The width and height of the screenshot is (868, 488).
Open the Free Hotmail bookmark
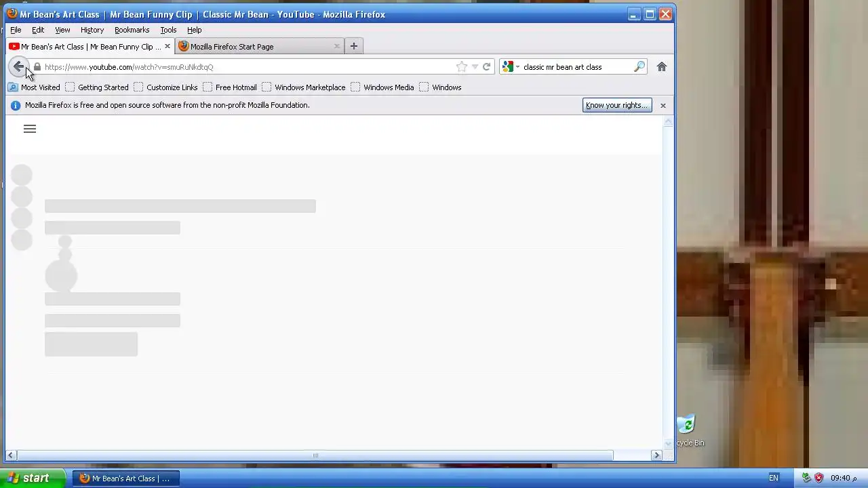(x=229, y=87)
